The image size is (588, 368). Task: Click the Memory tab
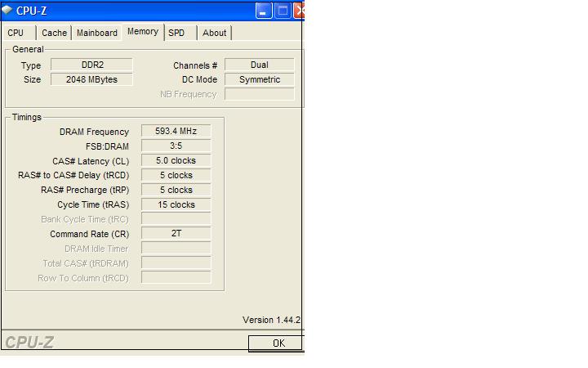(x=143, y=32)
